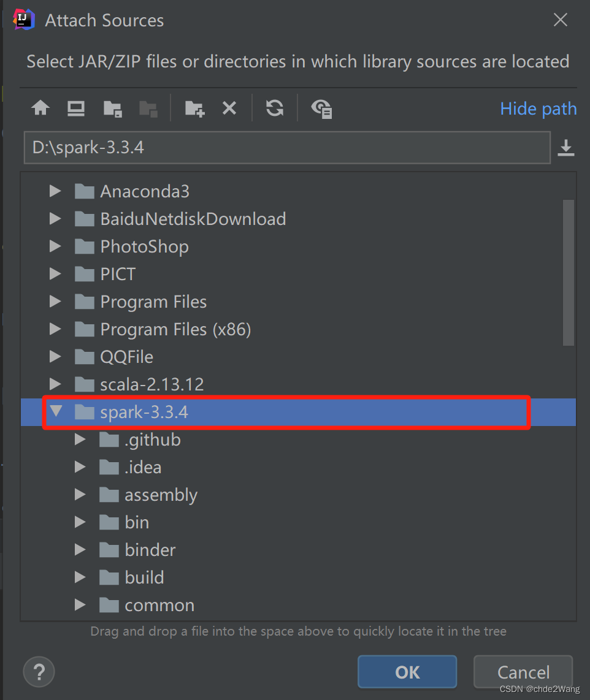Expand the PICT folder

pyautogui.click(x=55, y=273)
